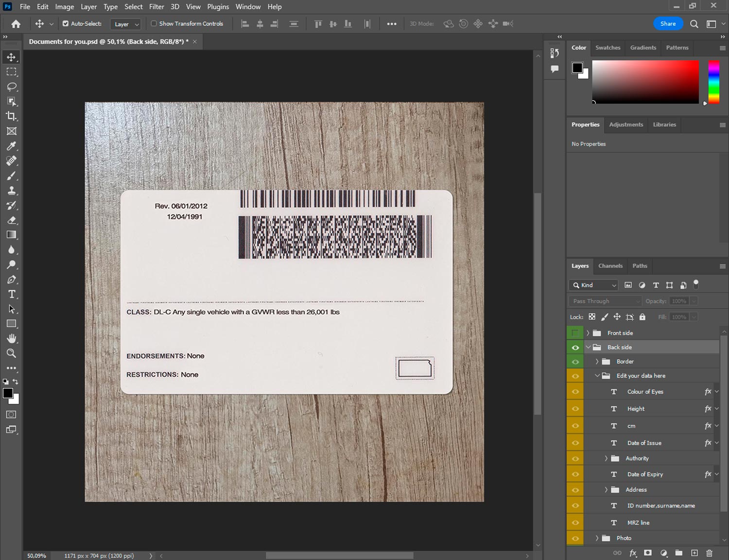Click the delete layer trash icon

(x=709, y=553)
